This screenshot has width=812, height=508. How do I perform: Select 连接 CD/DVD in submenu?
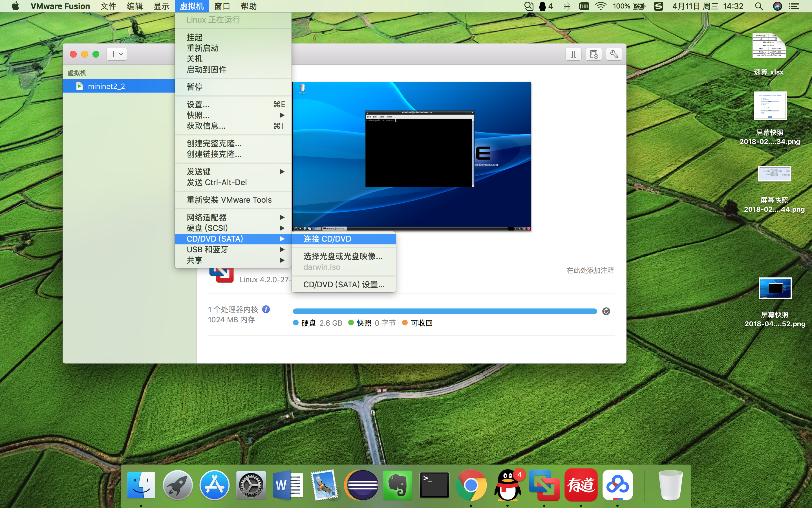344,239
